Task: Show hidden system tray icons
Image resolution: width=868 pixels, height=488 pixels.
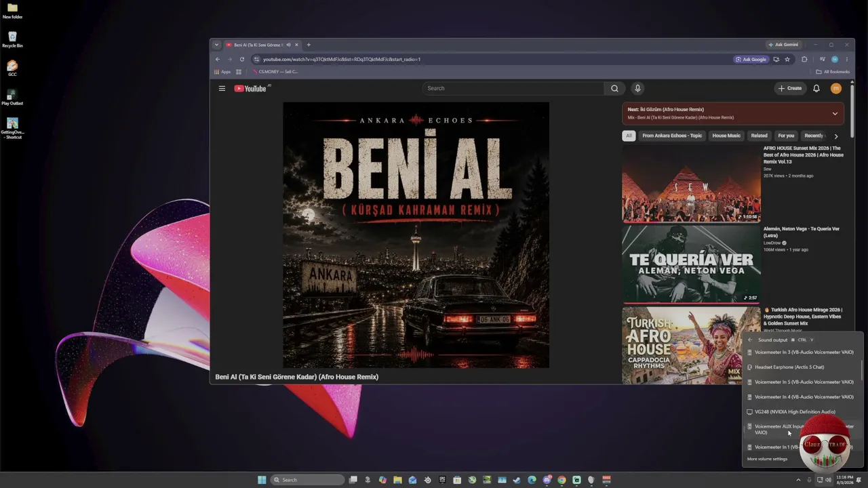Action: 798,480
